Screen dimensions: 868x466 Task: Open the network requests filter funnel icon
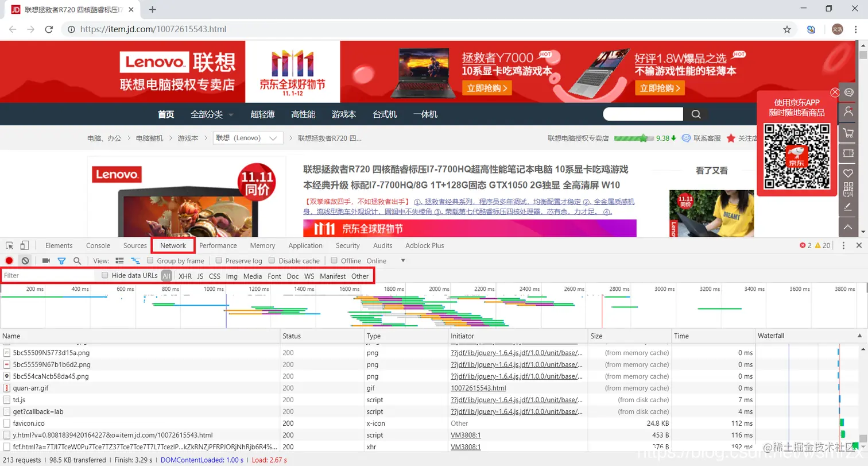[61, 261]
